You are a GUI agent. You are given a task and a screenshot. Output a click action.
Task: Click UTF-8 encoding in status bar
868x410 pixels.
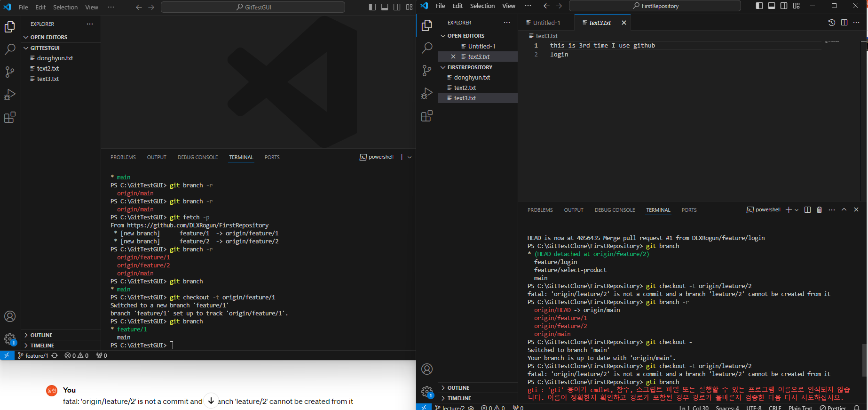tap(754, 408)
